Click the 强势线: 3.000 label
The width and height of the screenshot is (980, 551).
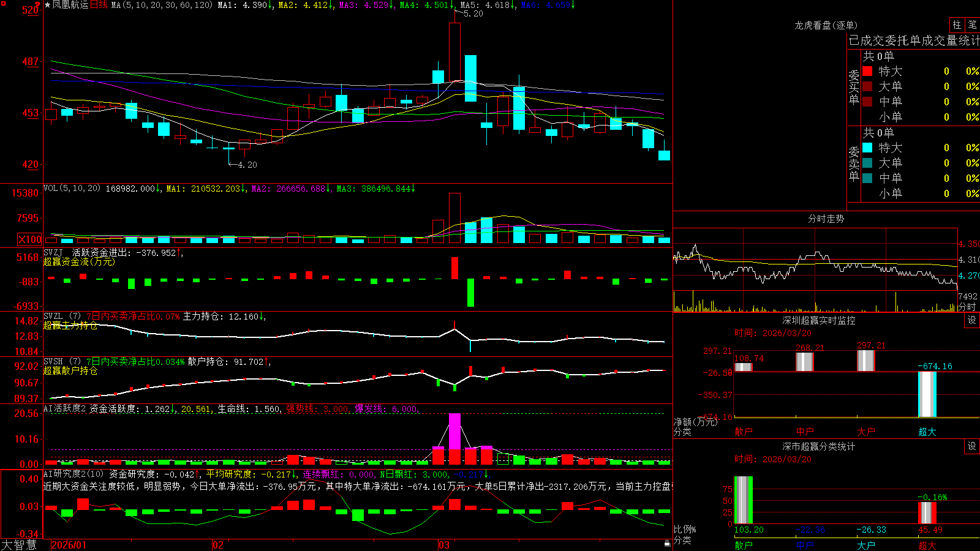tap(318, 408)
